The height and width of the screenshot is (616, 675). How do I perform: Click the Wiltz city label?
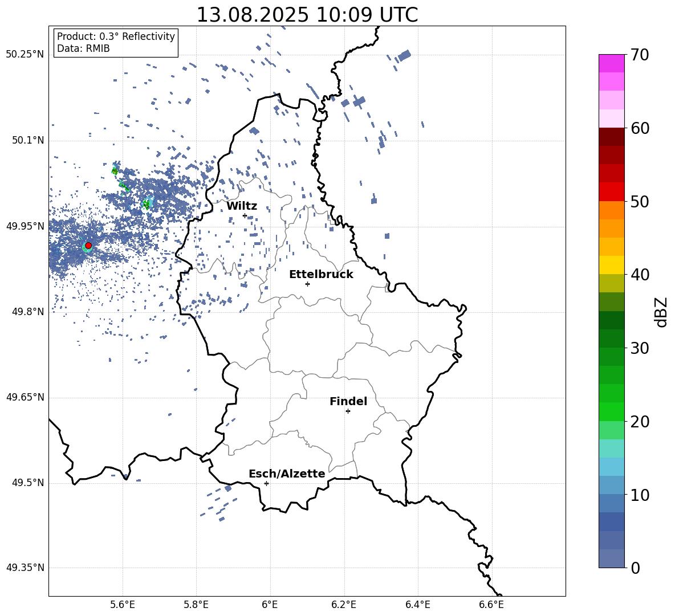coord(242,206)
